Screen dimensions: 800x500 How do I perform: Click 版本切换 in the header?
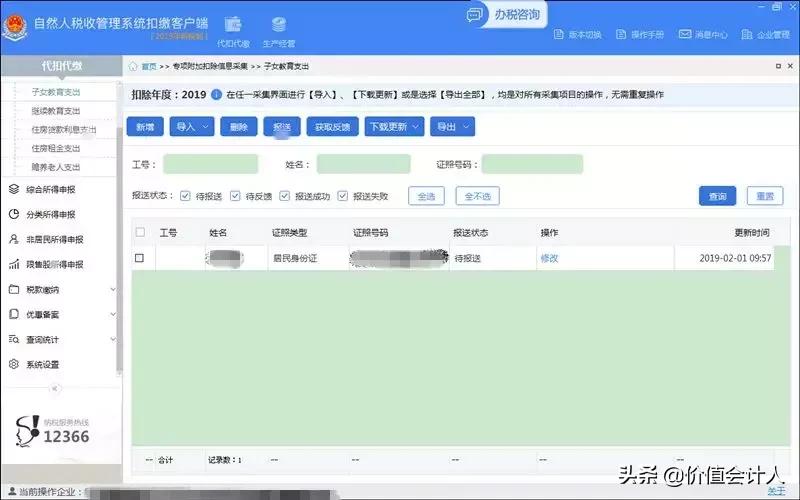click(578, 35)
